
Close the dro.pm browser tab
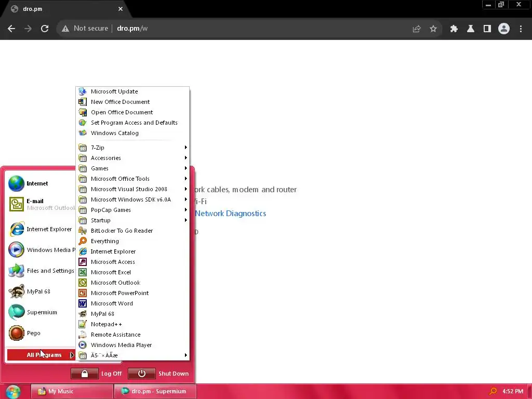coord(121,9)
